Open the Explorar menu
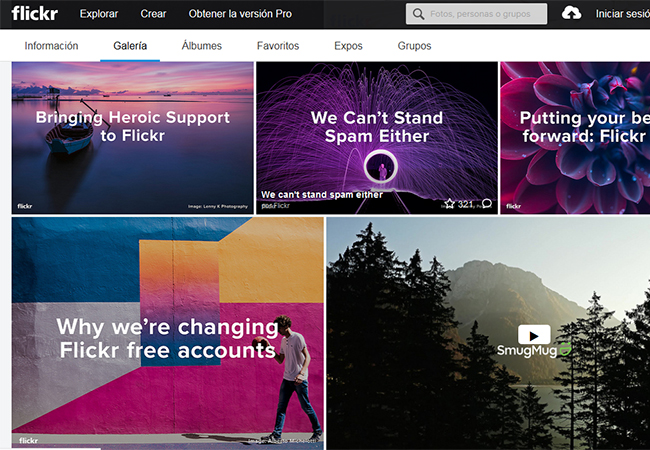 click(x=99, y=14)
